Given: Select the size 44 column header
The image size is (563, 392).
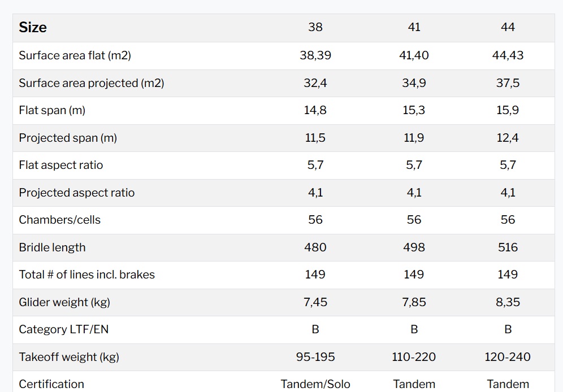Looking at the screenshot, I should pyautogui.click(x=508, y=28).
